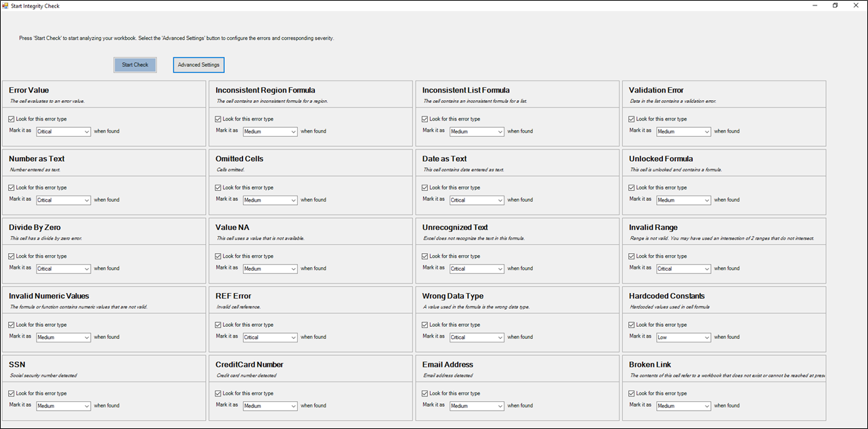
Task: Open the Advanced Settings button
Action: [198, 65]
